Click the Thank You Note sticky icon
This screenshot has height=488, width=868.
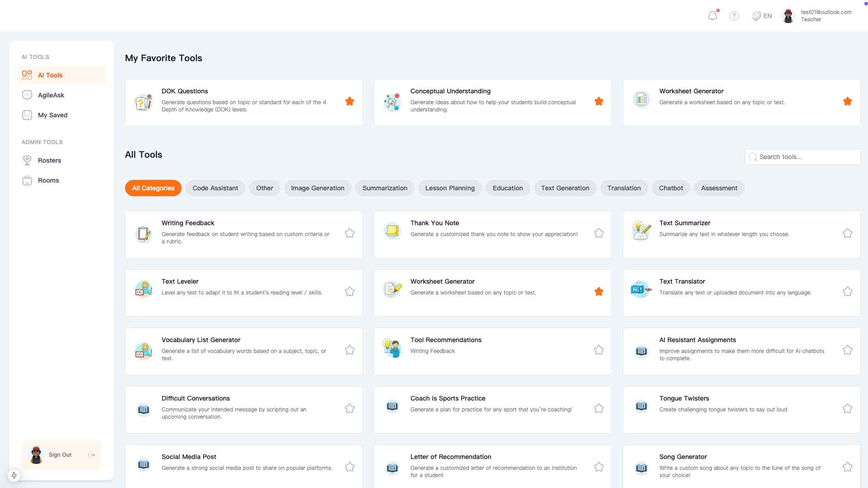coord(392,231)
